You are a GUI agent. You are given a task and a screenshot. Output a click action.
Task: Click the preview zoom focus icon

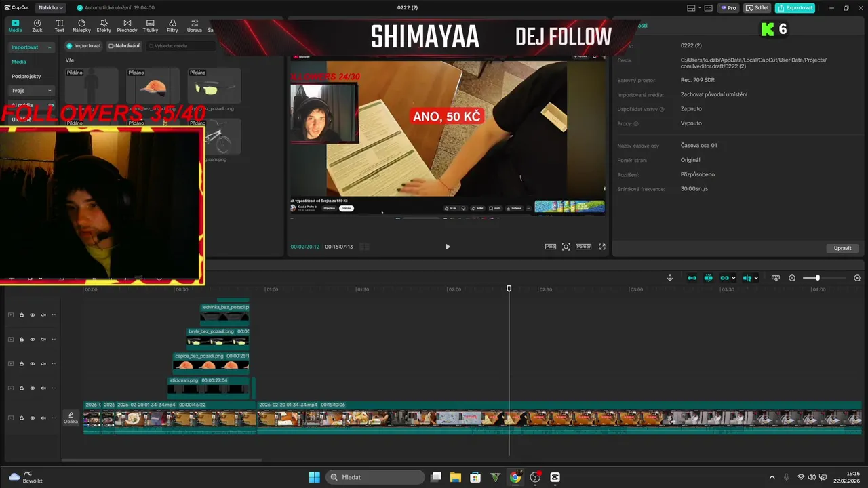tap(566, 247)
